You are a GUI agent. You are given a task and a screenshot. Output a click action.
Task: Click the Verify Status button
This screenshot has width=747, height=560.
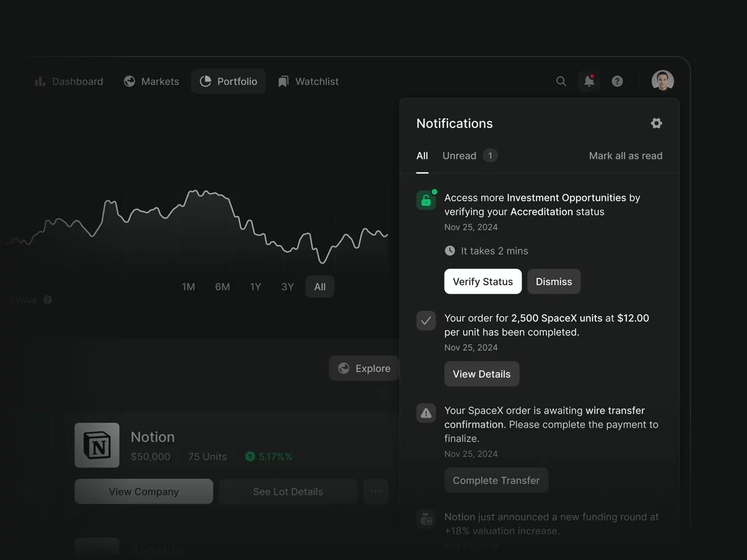(483, 282)
